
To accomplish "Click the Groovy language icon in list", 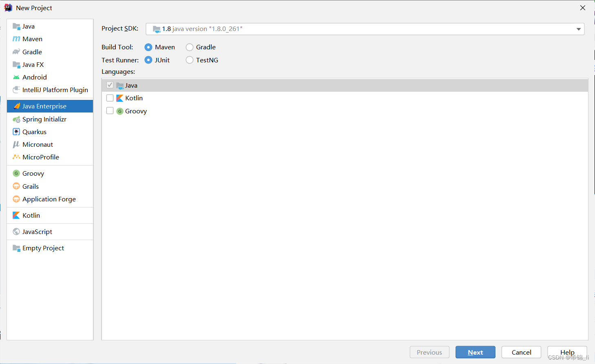I will click(120, 111).
